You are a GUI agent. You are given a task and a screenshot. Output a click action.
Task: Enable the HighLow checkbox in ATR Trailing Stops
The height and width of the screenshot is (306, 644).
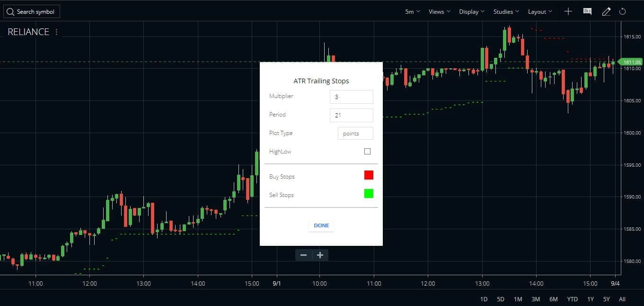(367, 151)
